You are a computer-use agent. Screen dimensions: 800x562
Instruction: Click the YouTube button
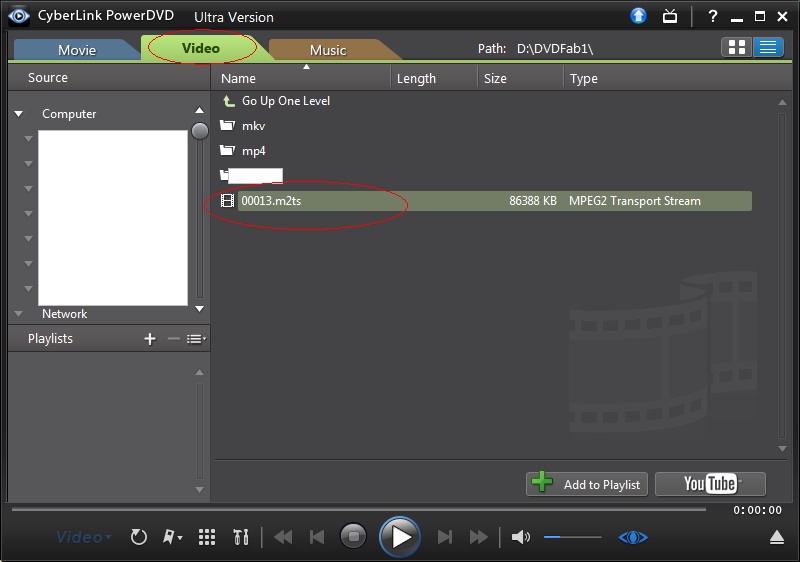pyautogui.click(x=710, y=484)
